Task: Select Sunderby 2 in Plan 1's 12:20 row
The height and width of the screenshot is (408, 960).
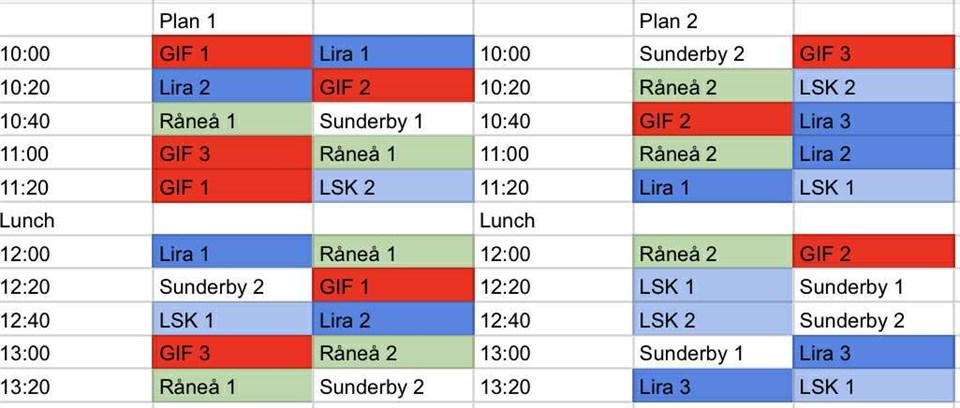Action: [232, 287]
